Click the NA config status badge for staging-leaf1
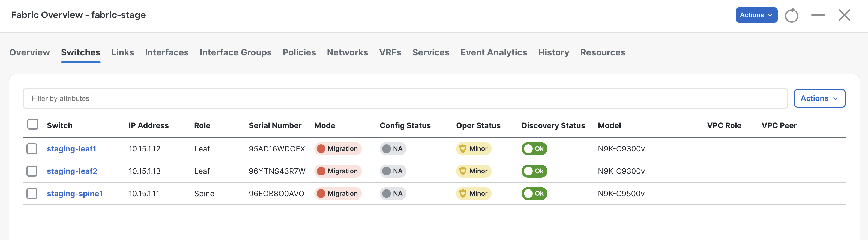This screenshot has height=240, width=868. (x=393, y=148)
